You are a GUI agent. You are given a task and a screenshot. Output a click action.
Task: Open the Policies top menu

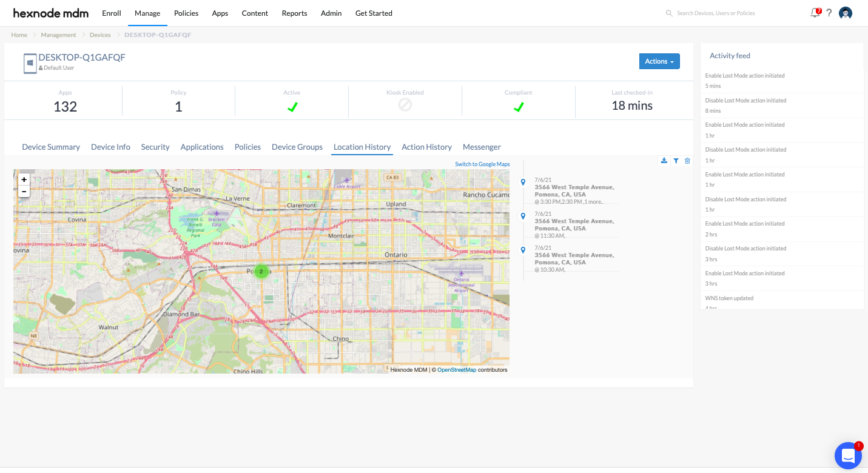pyautogui.click(x=186, y=13)
